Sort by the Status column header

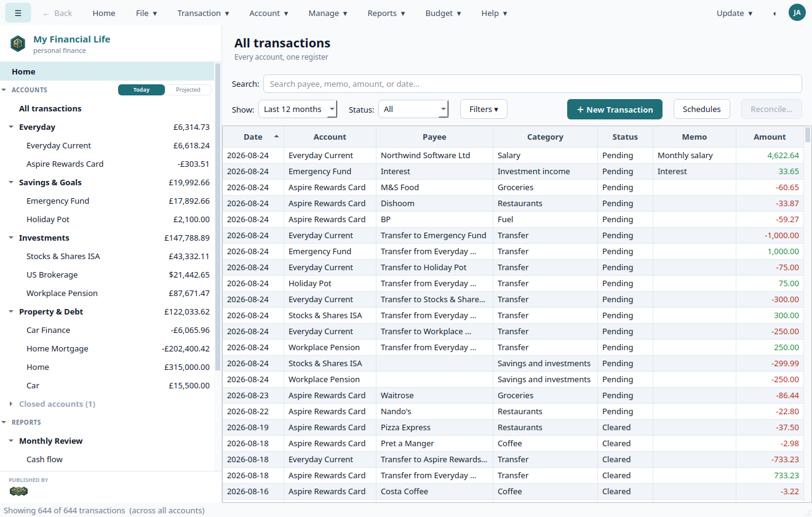click(x=625, y=137)
